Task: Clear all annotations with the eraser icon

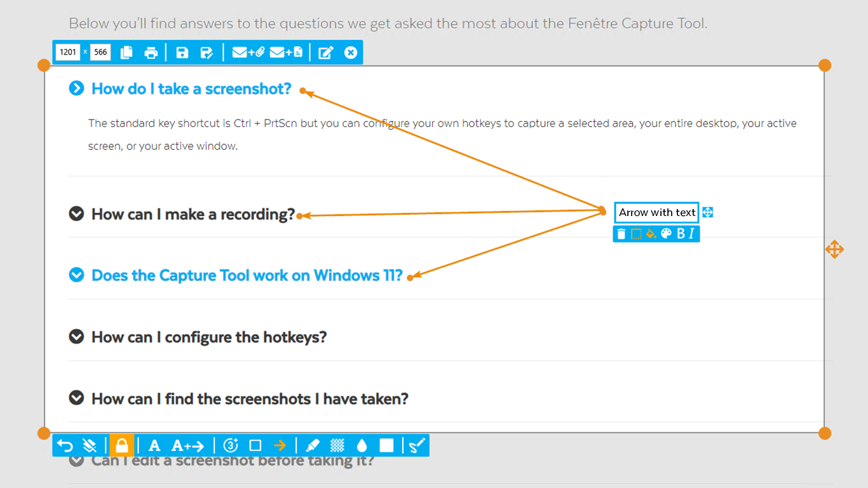Action: click(90, 445)
